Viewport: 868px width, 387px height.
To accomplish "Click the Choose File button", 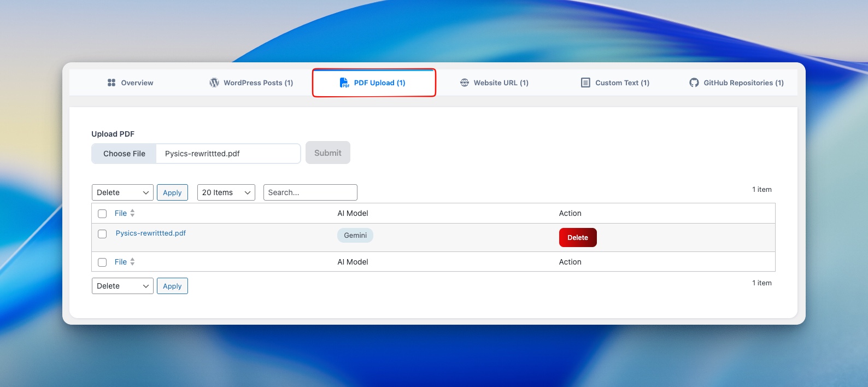I will (124, 154).
